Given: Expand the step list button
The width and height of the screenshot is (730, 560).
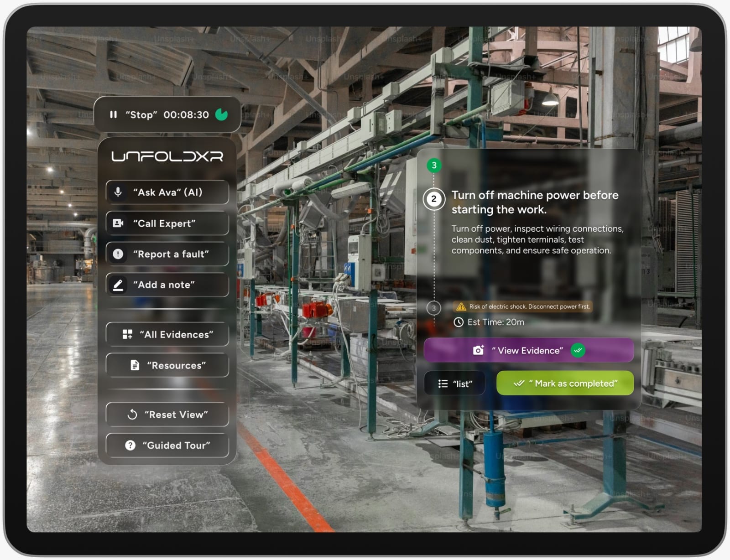Looking at the screenshot, I should [454, 384].
